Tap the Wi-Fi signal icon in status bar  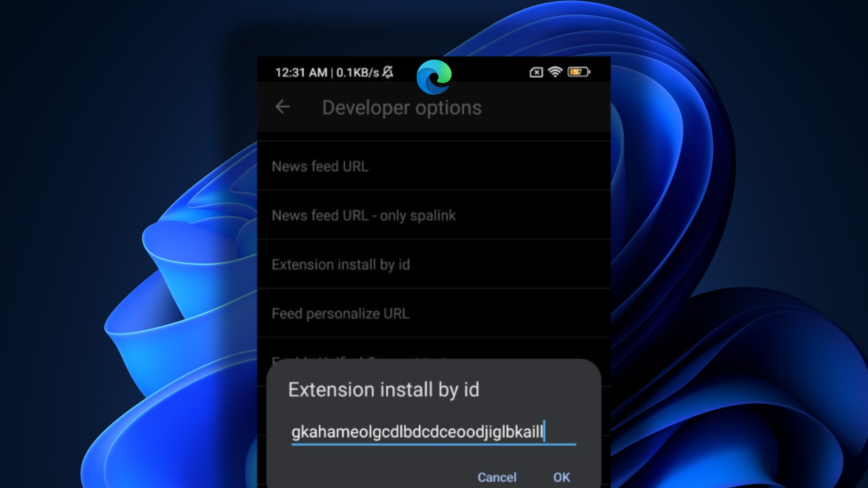point(555,72)
